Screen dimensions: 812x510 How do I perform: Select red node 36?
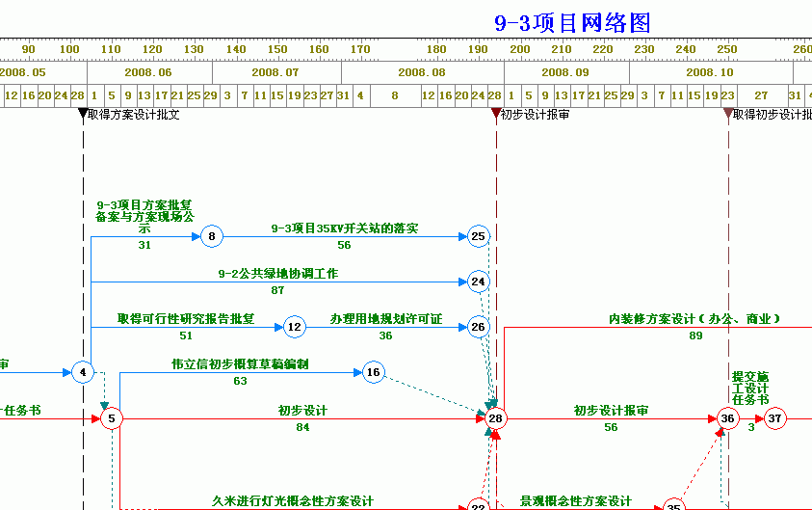pyautogui.click(x=727, y=418)
